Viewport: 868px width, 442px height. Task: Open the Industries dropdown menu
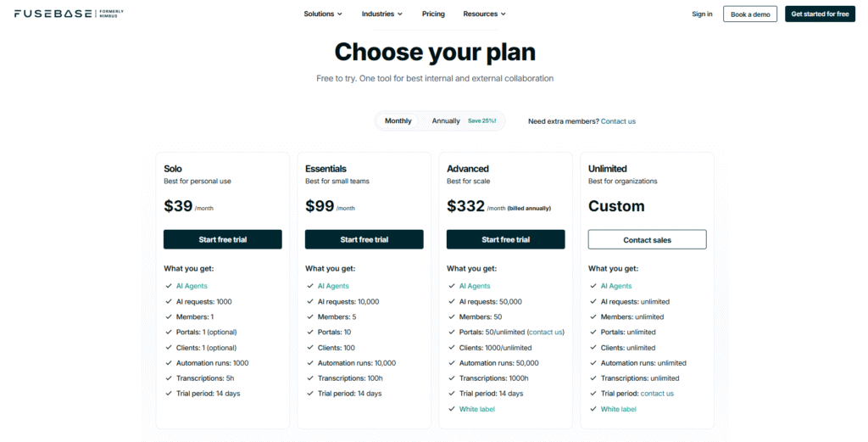pyautogui.click(x=381, y=14)
